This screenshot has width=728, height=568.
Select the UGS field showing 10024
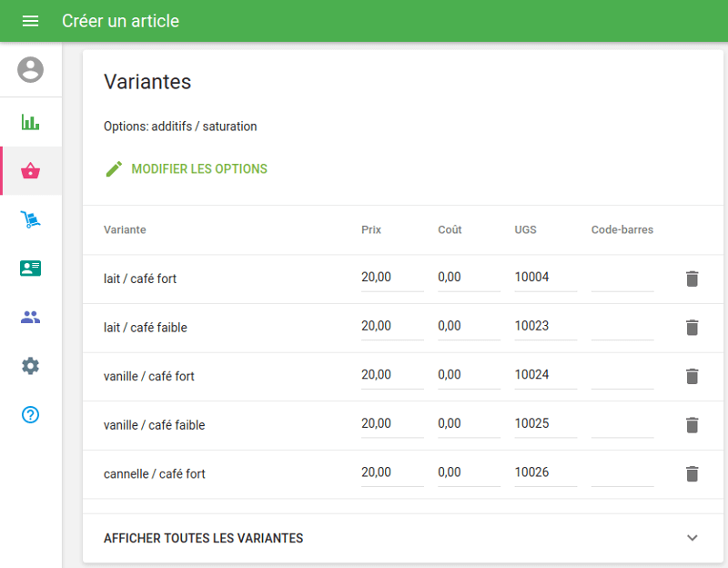[x=544, y=374]
